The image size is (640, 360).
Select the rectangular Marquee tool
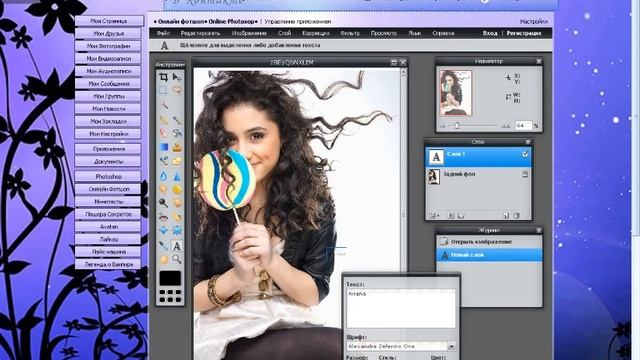click(x=164, y=90)
